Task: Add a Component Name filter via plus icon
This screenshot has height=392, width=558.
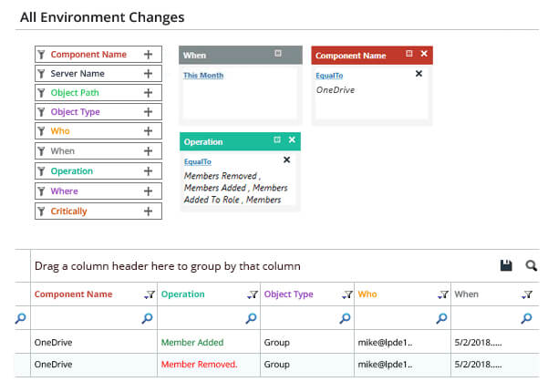Action: pos(148,55)
